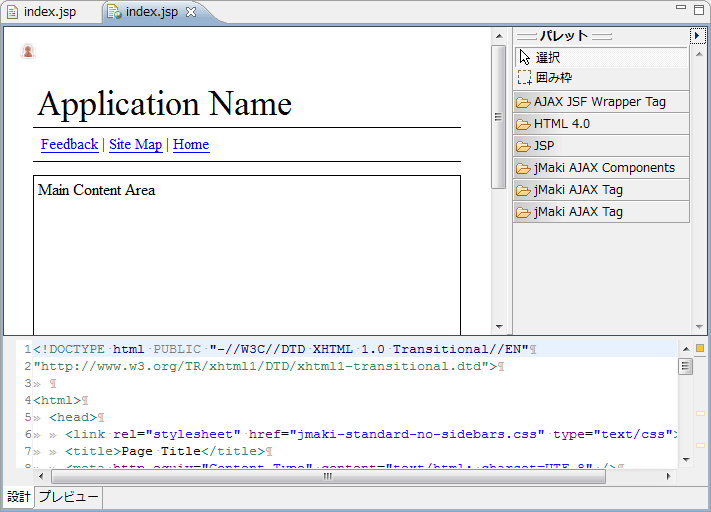Minimize the editor pane
The width and height of the screenshot is (711, 512).
[x=680, y=7]
